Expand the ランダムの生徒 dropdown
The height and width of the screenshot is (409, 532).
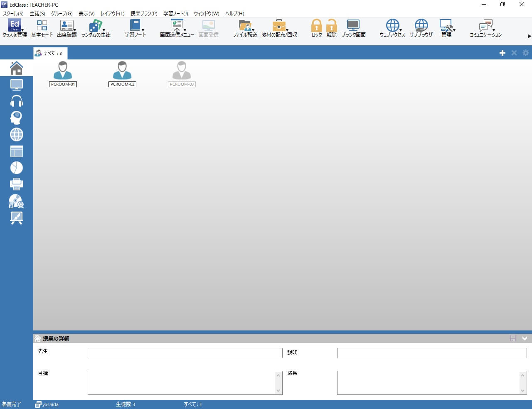click(x=103, y=30)
